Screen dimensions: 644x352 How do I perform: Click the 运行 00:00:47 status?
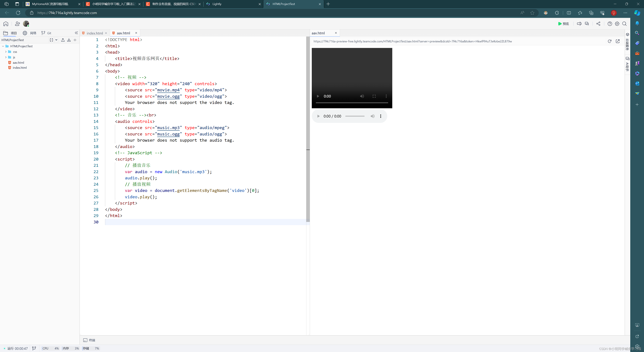click(x=15, y=348)
